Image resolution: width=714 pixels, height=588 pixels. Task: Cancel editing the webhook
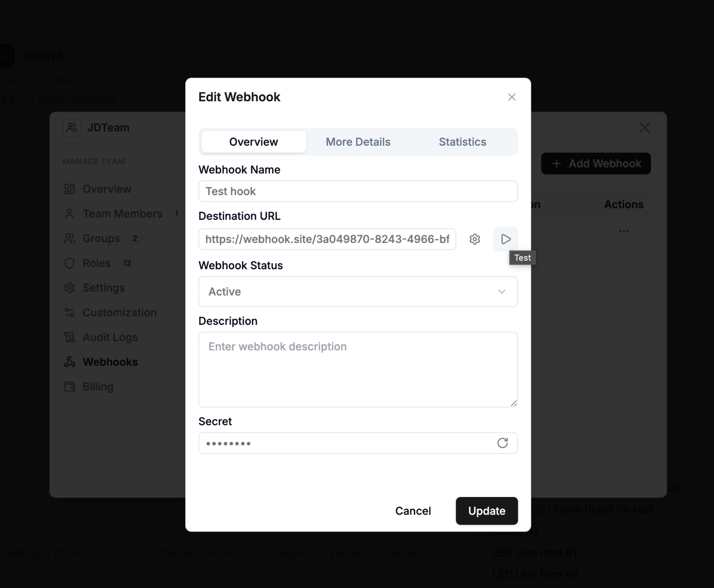pos(413,511)
